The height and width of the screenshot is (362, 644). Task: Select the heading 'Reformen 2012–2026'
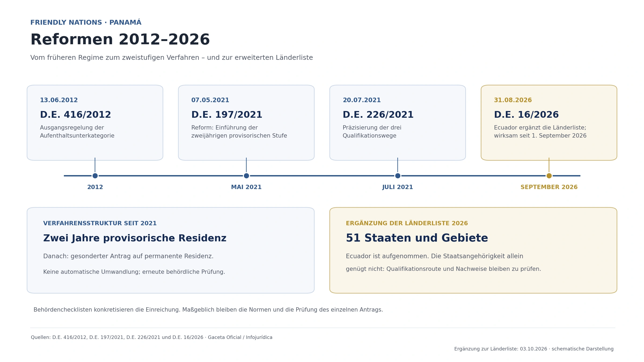tap(120, 40)
